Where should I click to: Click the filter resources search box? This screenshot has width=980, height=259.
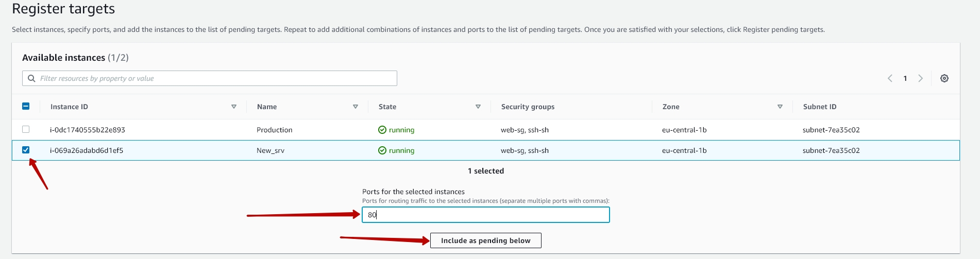click(216, 78)
